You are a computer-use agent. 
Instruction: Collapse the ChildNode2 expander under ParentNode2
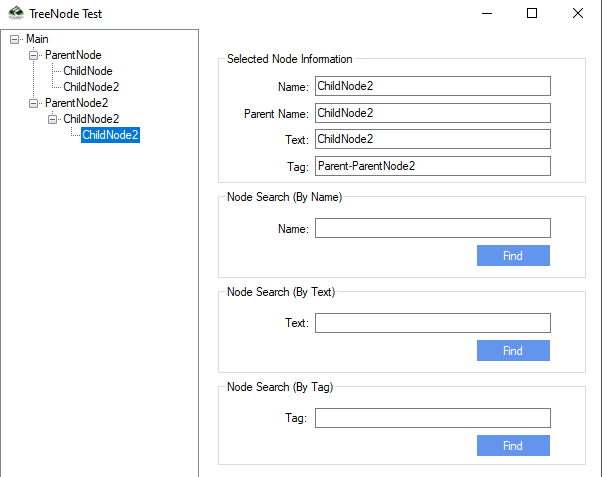(x=52, y=119)
